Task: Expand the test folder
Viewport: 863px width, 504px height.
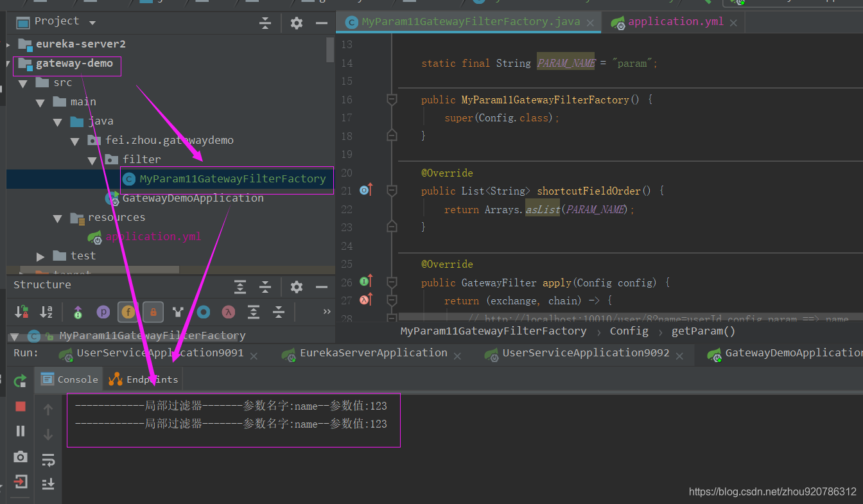Action: 40,256
